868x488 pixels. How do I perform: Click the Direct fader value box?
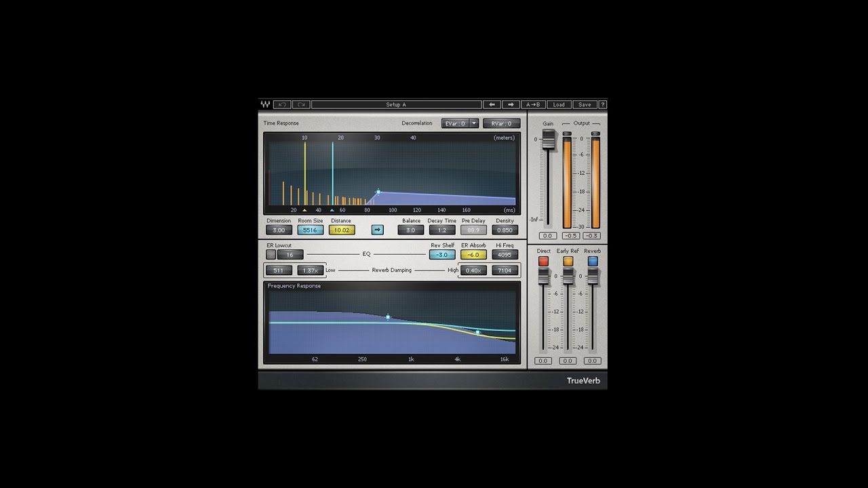click(542, 361)
